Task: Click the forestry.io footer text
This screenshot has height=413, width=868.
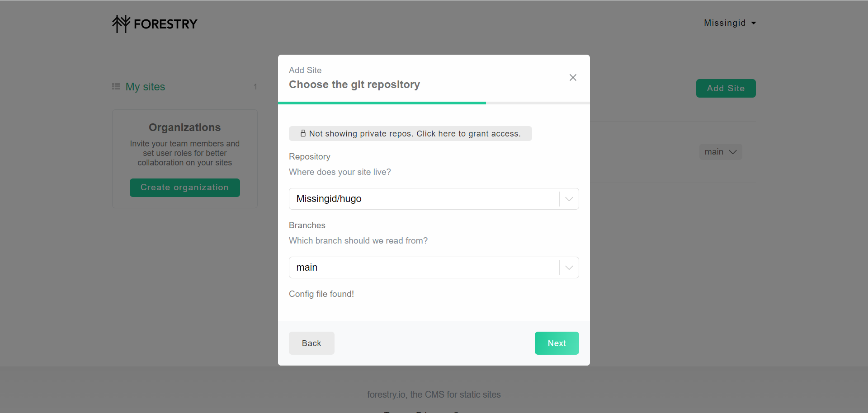Action: [434, 394]
